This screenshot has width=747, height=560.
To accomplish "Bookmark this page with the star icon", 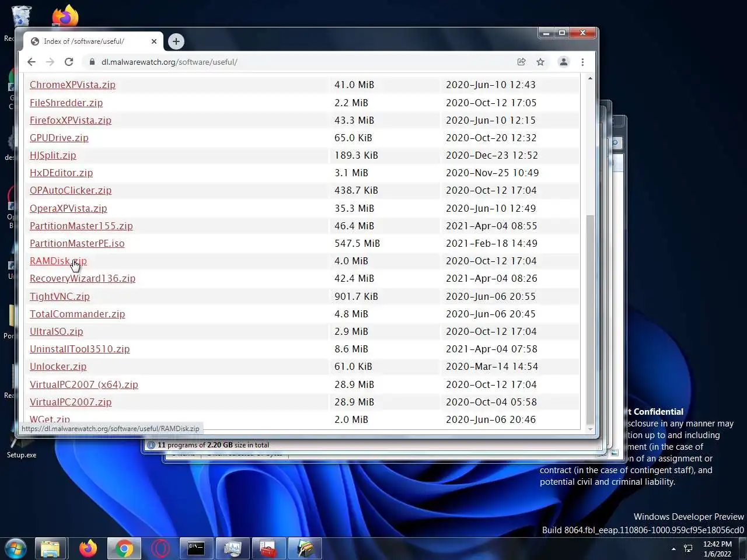I will point(540,62).
